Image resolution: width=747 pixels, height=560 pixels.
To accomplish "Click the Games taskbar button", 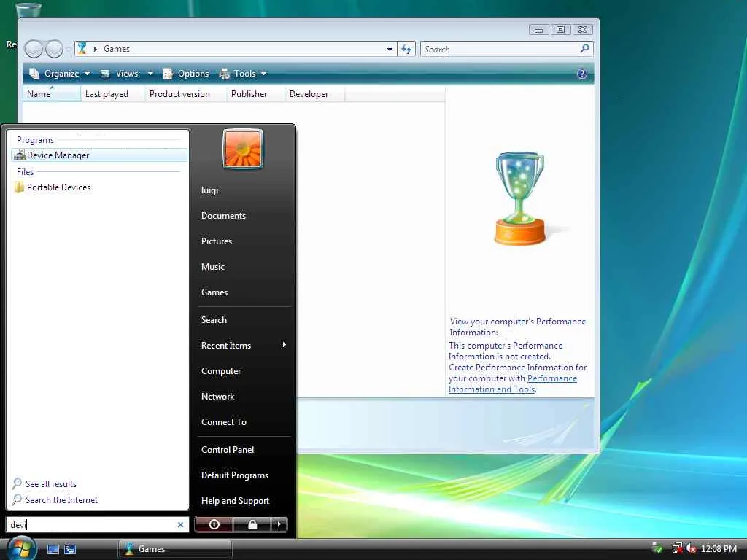I will [x=174, y=549].
